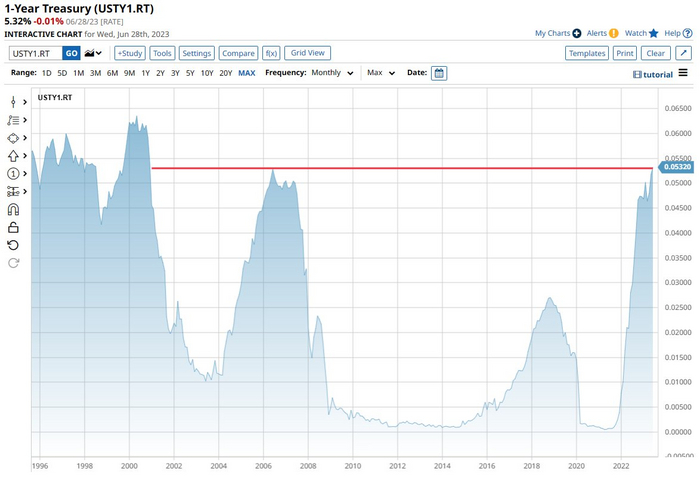Open chart Templates
Viewport: 700px width, 478px height.
tap(587, 53)
